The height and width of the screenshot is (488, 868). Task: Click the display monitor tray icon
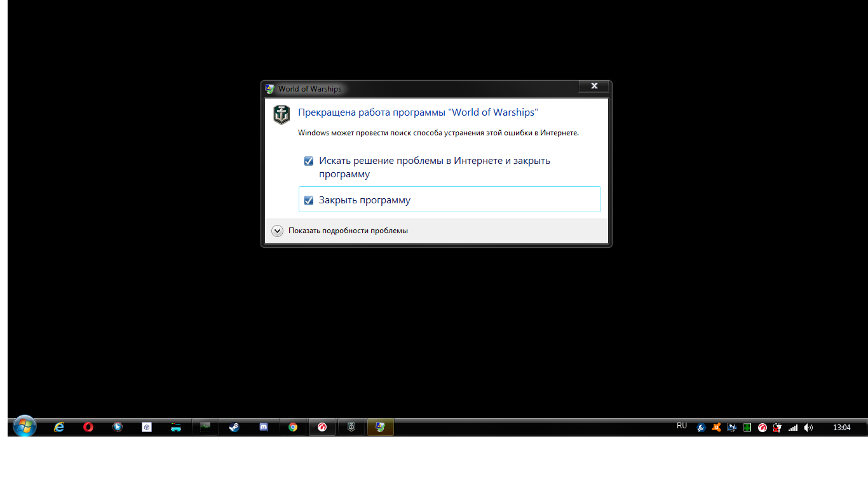pos(731,428)
